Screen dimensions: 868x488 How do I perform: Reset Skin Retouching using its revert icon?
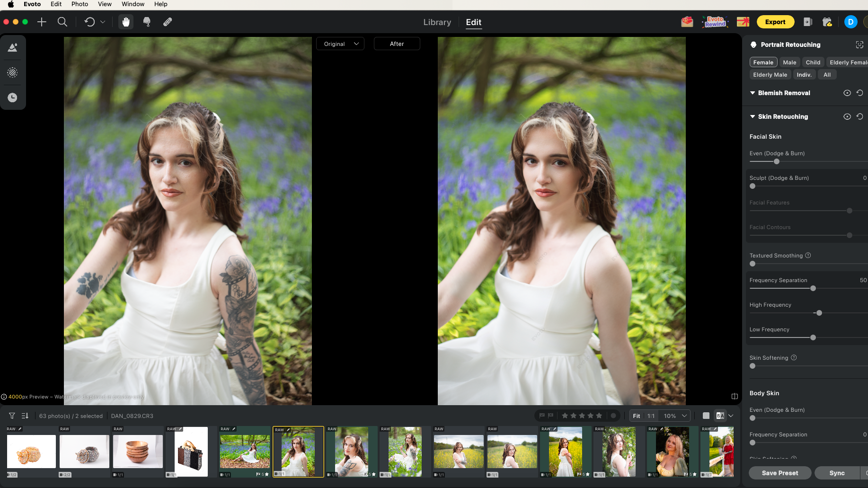click(x=860, y=116)
